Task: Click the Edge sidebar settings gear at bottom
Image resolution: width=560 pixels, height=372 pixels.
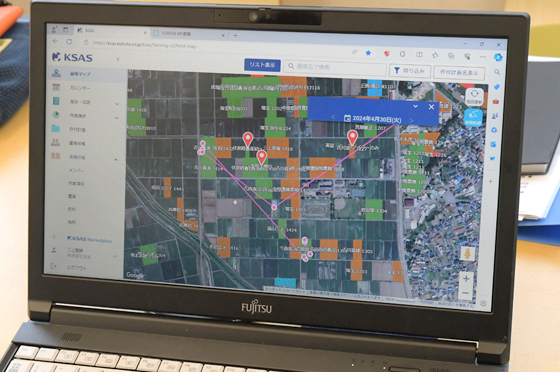Action: (x=484, y=303)
